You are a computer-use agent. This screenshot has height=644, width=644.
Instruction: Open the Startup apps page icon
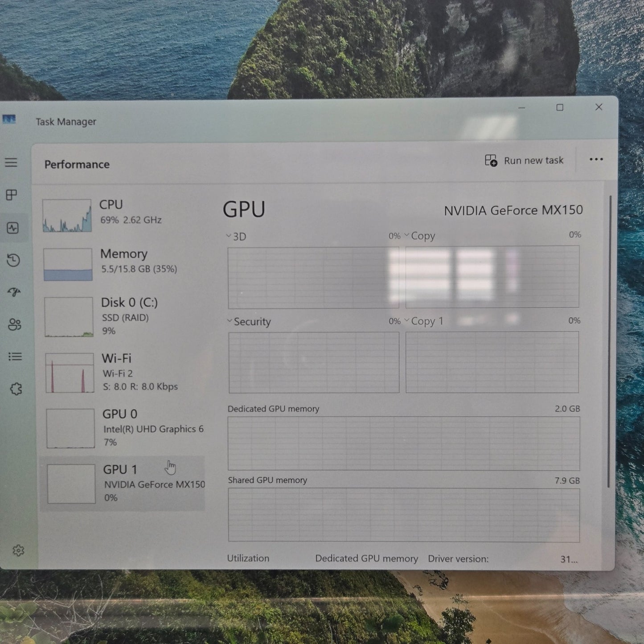[x=14, y=292]
